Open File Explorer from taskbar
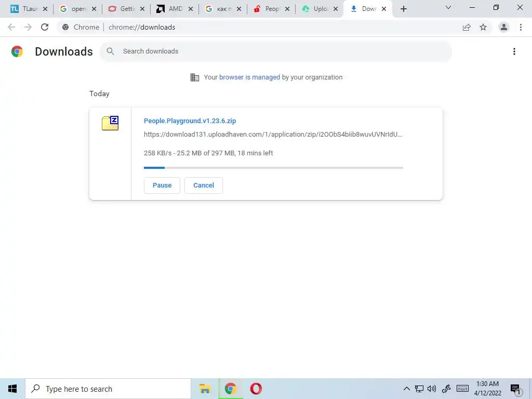The width and height of the screenshot is (532, 399). click(205, 389)
